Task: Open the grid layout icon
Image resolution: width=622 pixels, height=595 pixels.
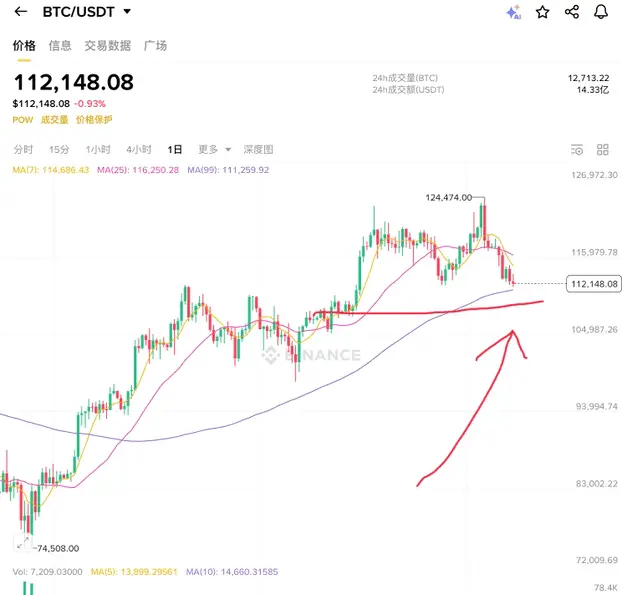Action: click(603, 150)
